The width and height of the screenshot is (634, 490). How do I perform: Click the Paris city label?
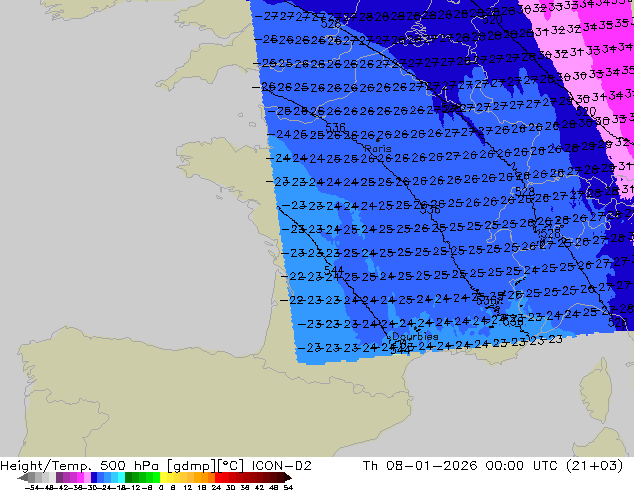point(378,148)
